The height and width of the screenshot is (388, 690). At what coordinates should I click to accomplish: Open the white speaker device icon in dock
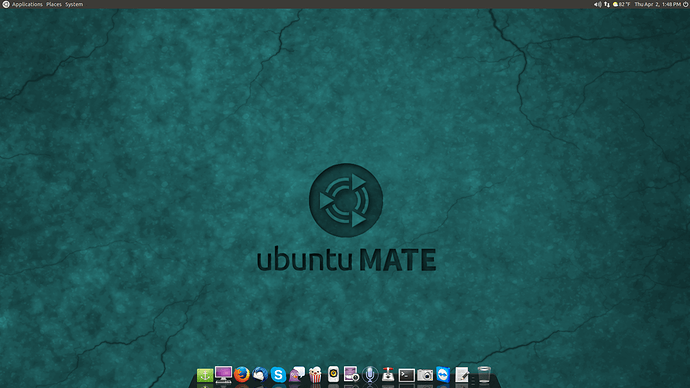pyautogui.click(x=334, y=374)
